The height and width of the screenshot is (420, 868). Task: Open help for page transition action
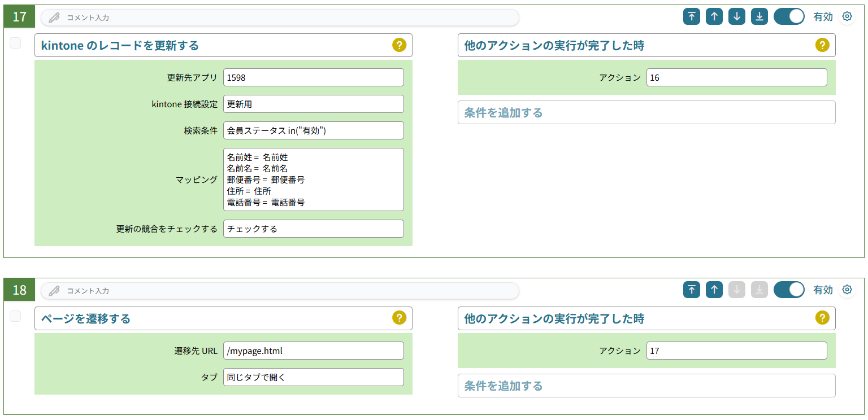[399, 318]
